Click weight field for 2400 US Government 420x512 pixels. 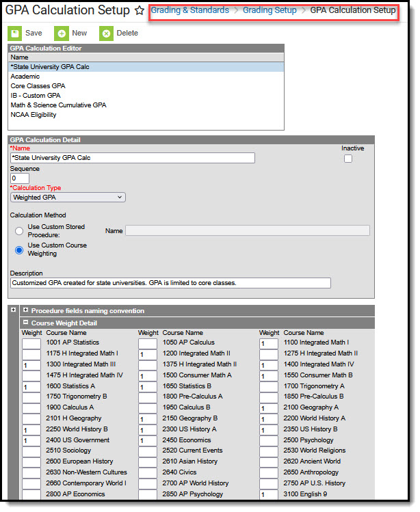31,442
